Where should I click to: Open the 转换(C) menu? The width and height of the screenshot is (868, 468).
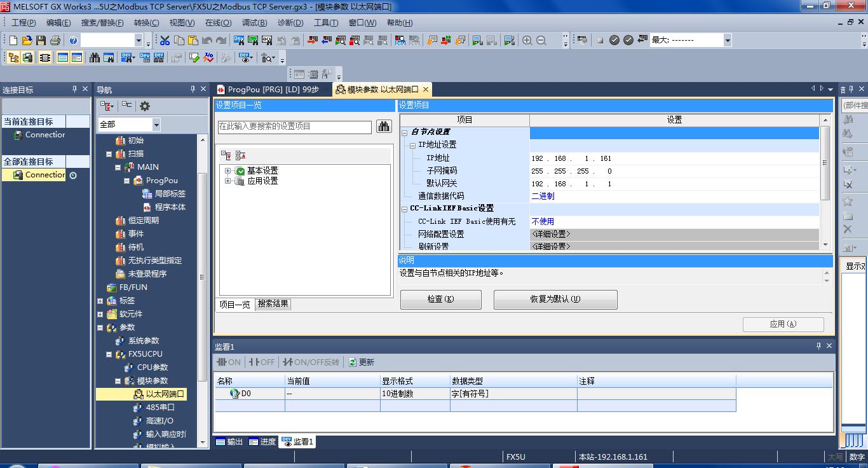(146, 22)
